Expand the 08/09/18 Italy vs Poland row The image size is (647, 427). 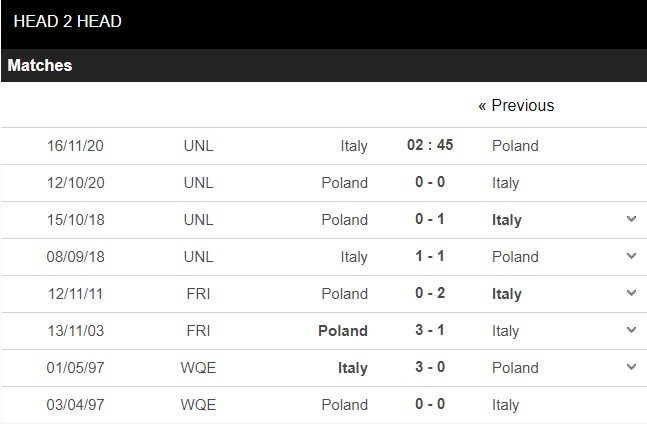pyautogui.click(x=631, y=256)
